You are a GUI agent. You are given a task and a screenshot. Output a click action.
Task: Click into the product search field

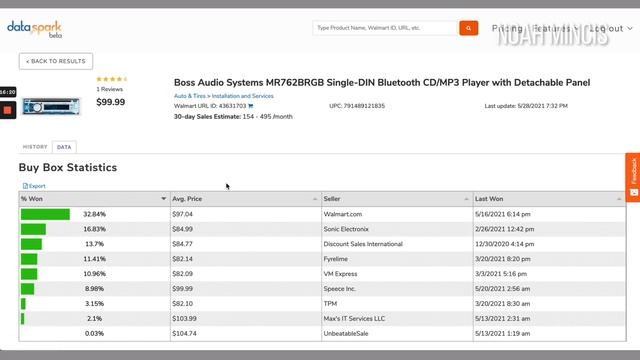click(x=385, y=28)
